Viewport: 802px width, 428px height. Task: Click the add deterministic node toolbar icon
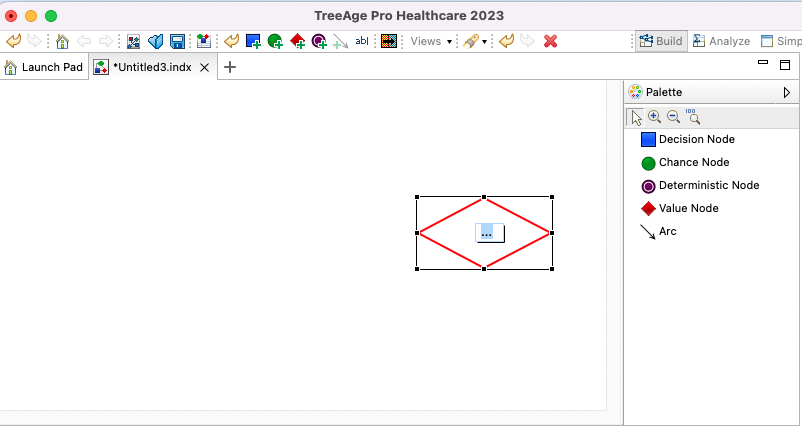[319, 41]
